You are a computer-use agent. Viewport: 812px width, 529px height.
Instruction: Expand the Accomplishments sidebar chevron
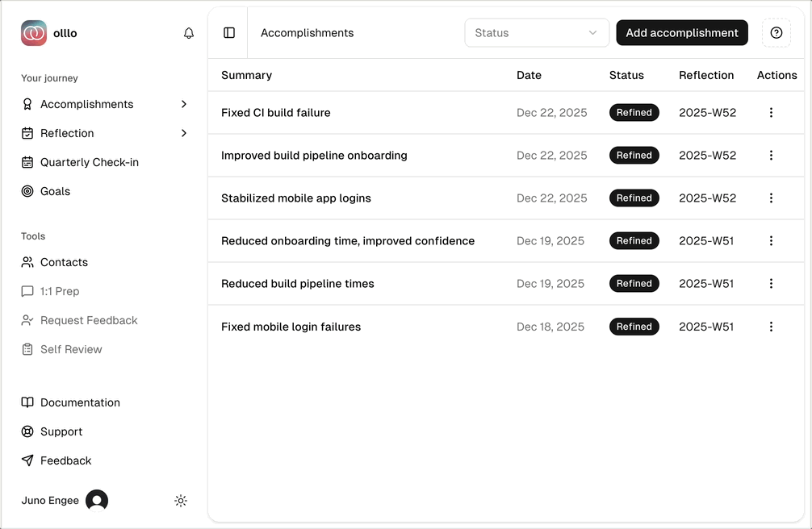184,104
